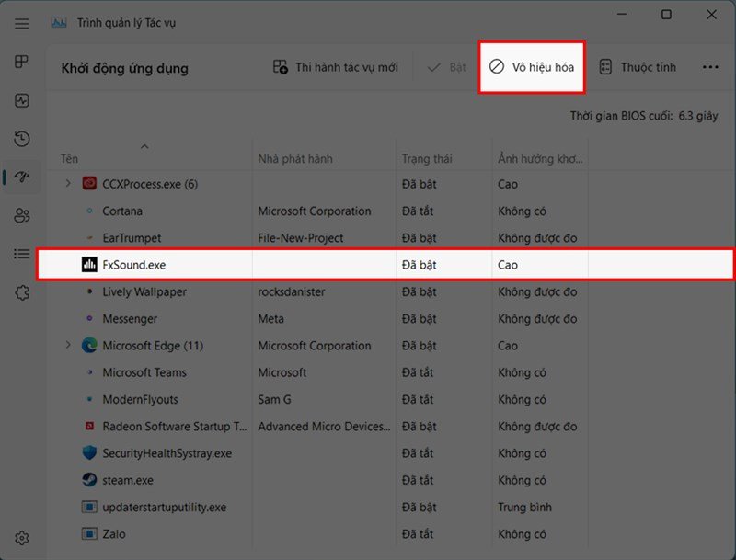
Task: Click the Vô hiệu hóa button
Action: [x=531, y=66]
